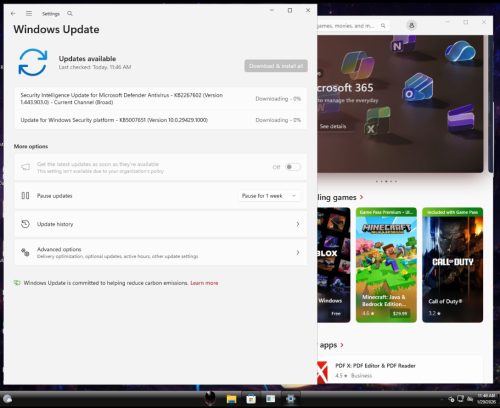Open the PDF X: PDF Editor & PDF Reader listing

pos(400,369)
